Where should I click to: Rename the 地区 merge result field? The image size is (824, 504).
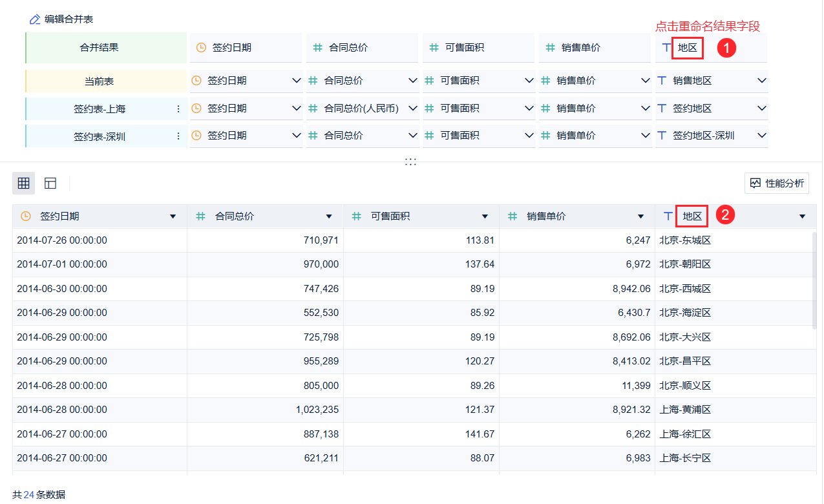(x=687, y=48)
